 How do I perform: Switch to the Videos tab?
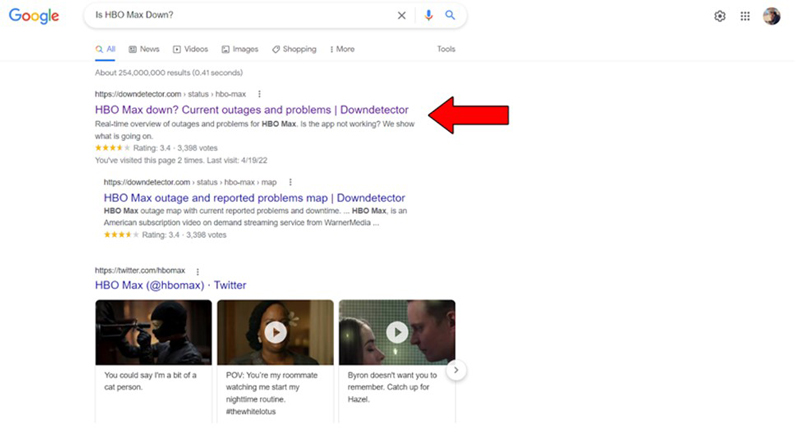tap(190, 49)
